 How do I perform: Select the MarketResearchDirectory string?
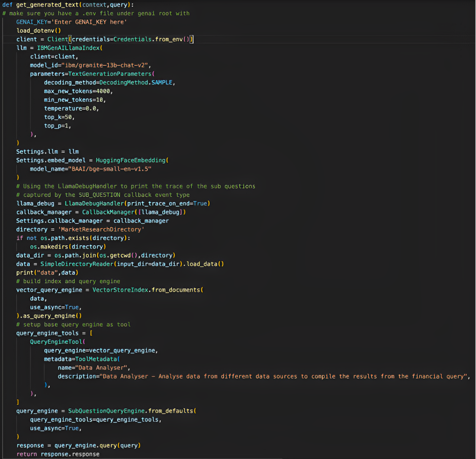point(101,229)
